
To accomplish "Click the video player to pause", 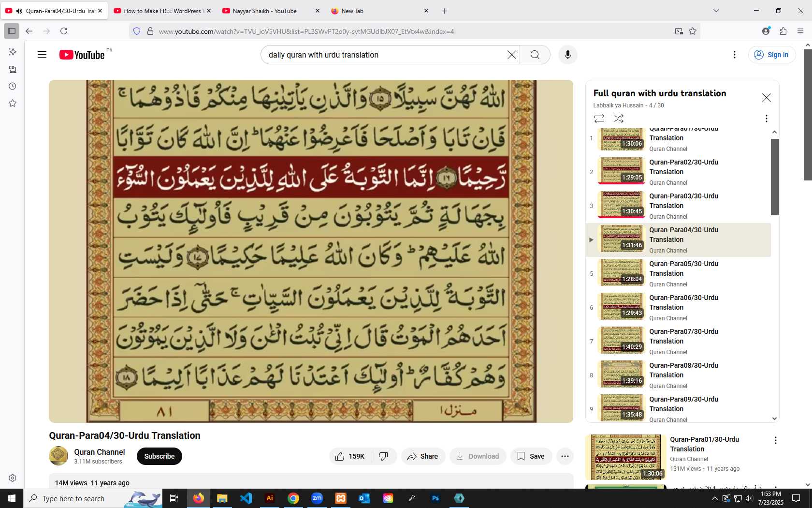I will click(x=311, y=251).
